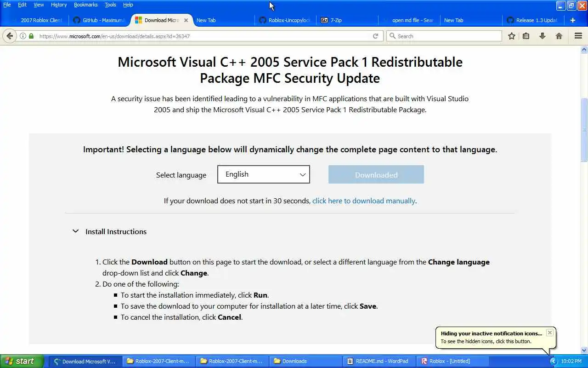Switch to the 7-Zip tab

click(x=347, y=20)
